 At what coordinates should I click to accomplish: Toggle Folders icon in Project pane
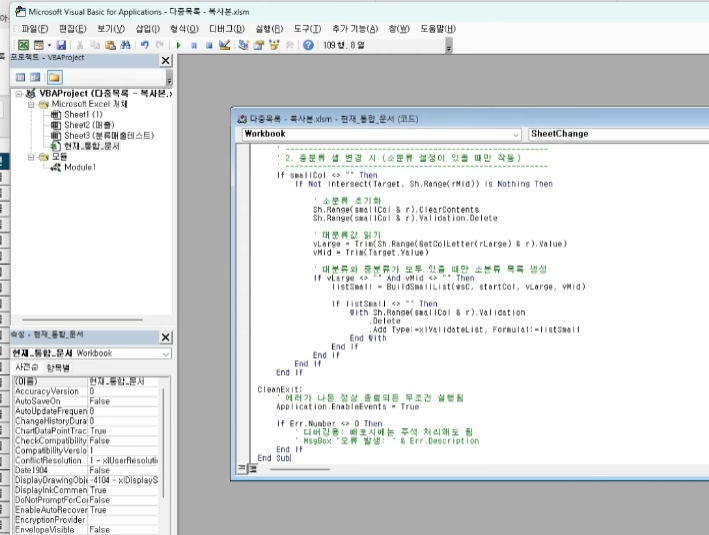(x=54, y=77)
